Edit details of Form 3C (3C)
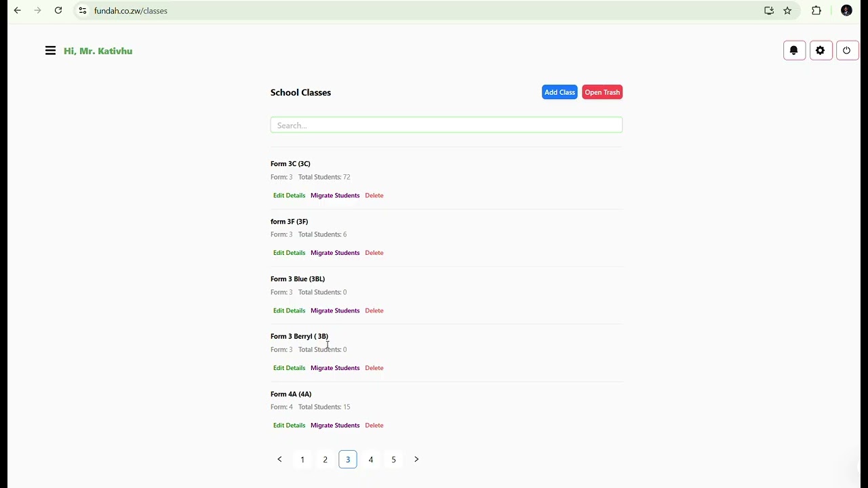This screenshot has height=488, width=868. coord(290,195)
